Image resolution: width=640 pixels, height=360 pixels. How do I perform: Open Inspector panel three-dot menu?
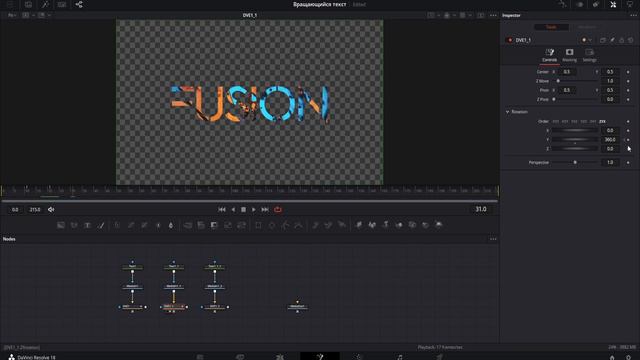tap(633, 16)
